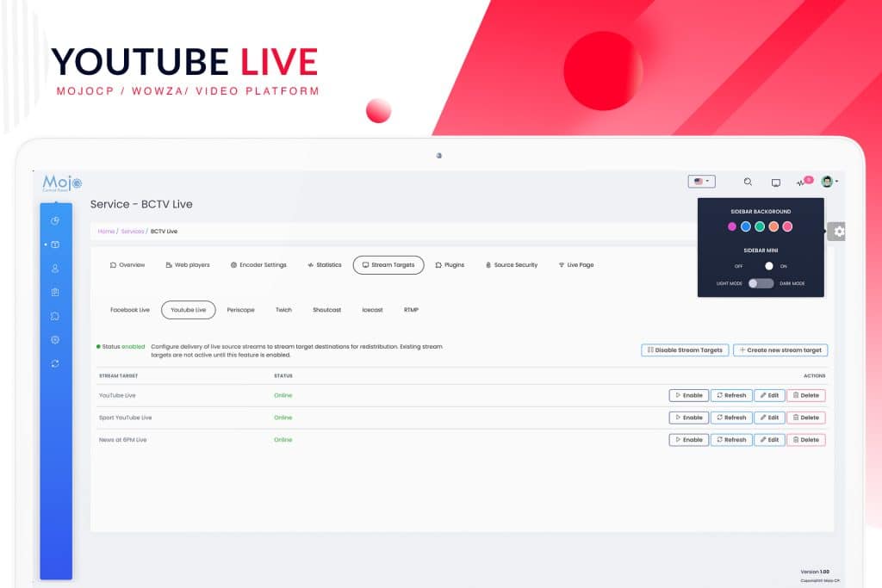Edit the News at 6PM Live target
The height and width of the screenshot is (588, 882).
point(769,440)
